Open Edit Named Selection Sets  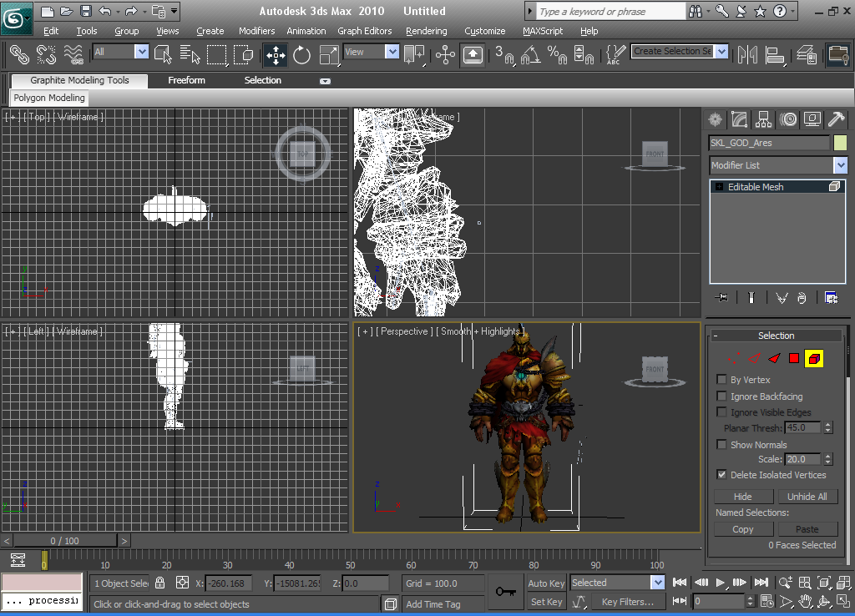click(x=615, y=54)
